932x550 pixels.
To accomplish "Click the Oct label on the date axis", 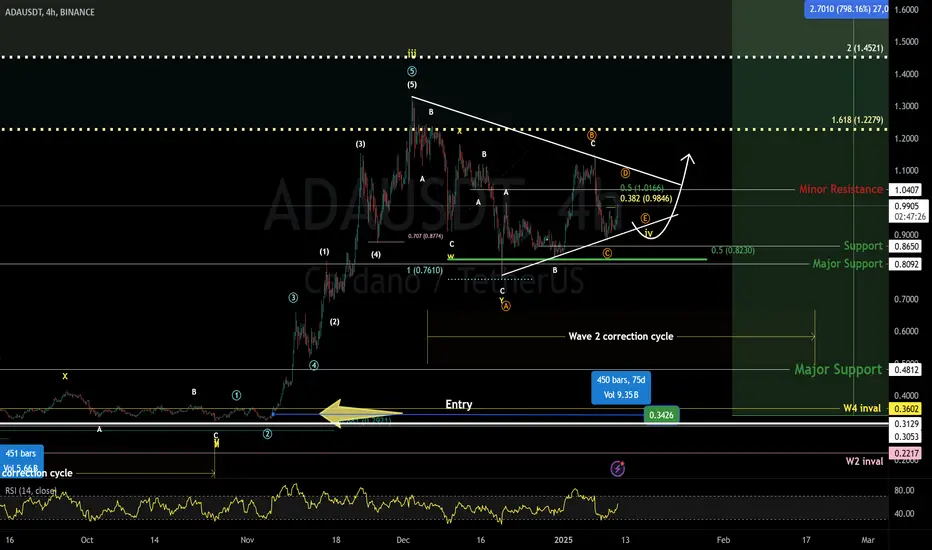I will [x=87, y=540].
